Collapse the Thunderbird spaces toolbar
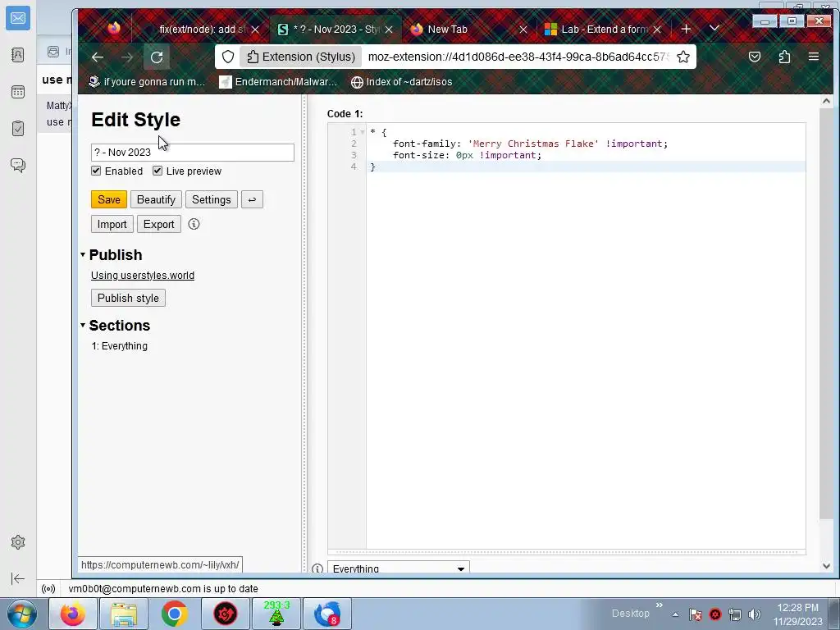This screenshot has width=840, height=630. click(x=18, y=578)
